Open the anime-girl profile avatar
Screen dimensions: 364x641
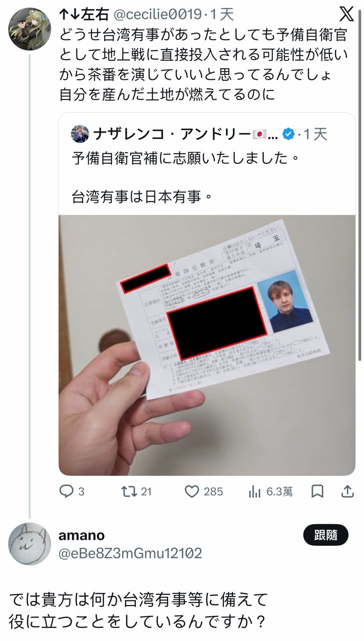coord(30,29)
